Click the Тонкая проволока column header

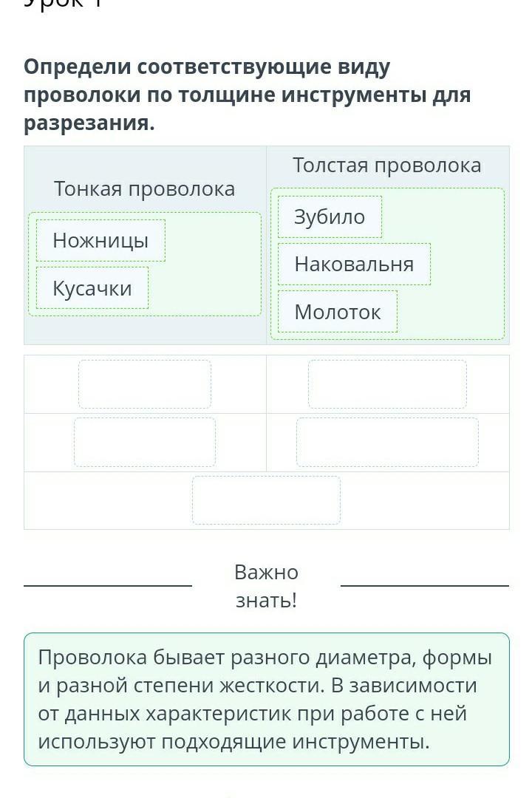[x=145, y=189]
